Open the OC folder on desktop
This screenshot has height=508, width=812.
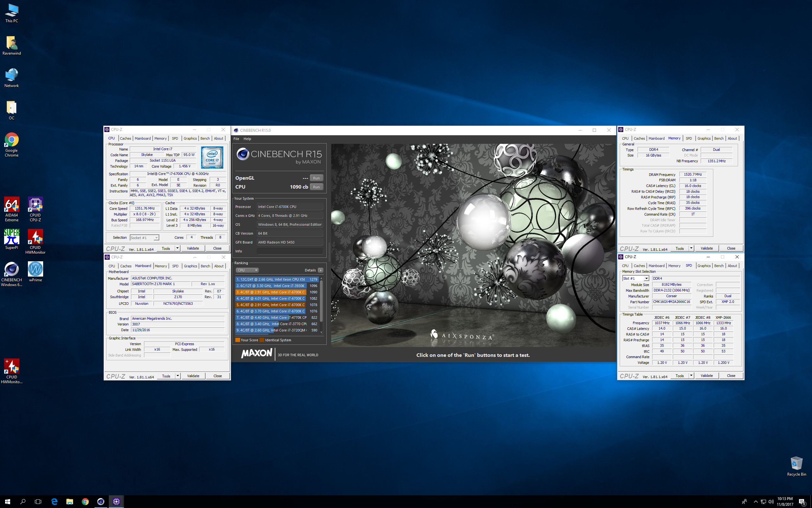[11, 110]
